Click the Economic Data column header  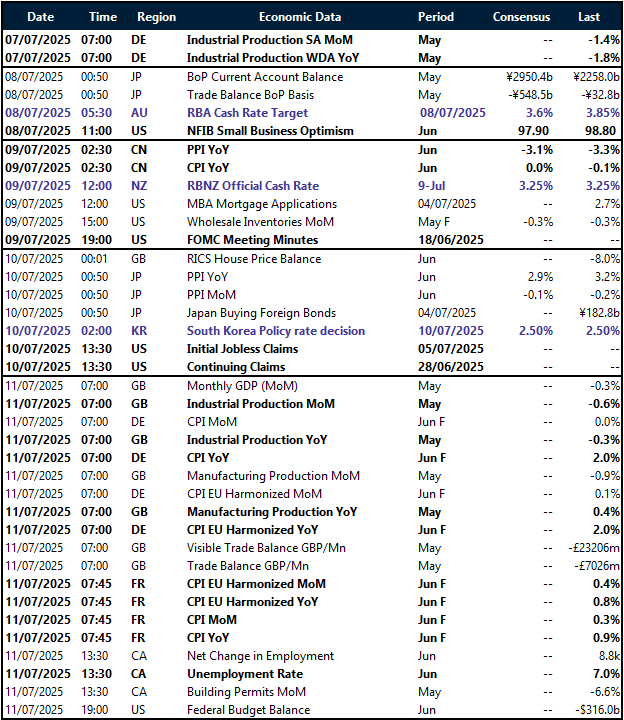(x=299, y=17)
